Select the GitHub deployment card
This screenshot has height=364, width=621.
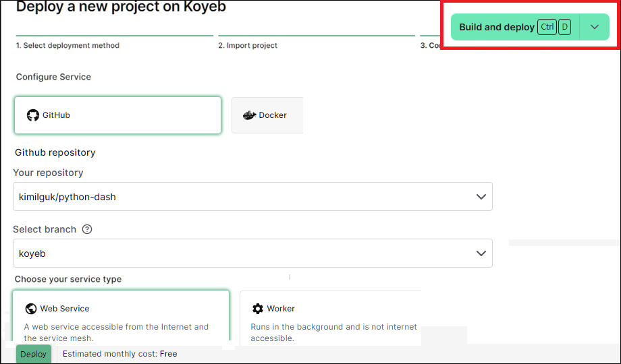(x=117, y=115)
